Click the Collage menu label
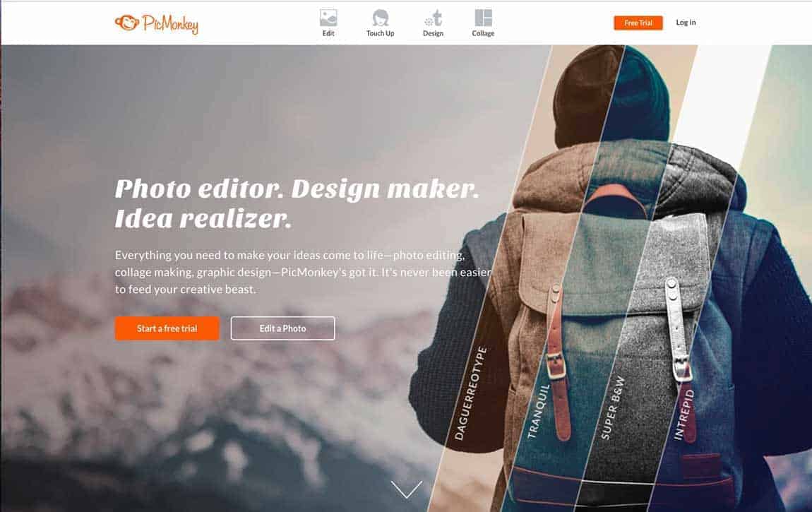 [x=483, y=33]
